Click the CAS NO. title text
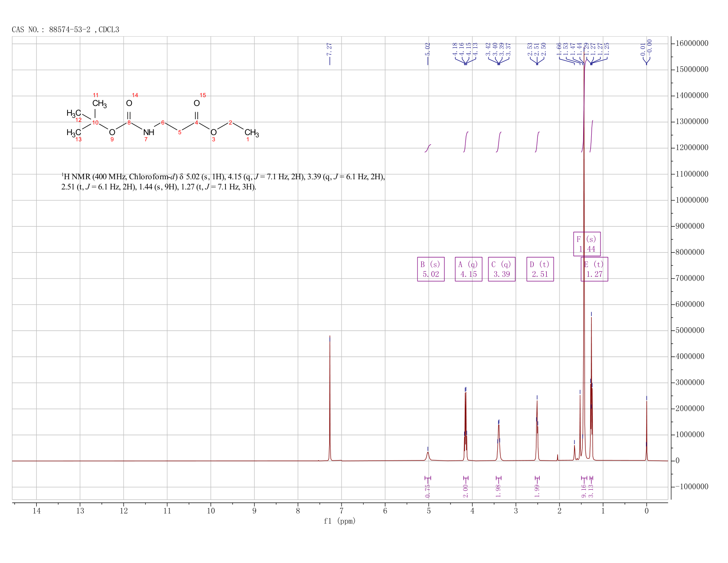Viewport: 728px width, 563px height. (x=65, y=30)
